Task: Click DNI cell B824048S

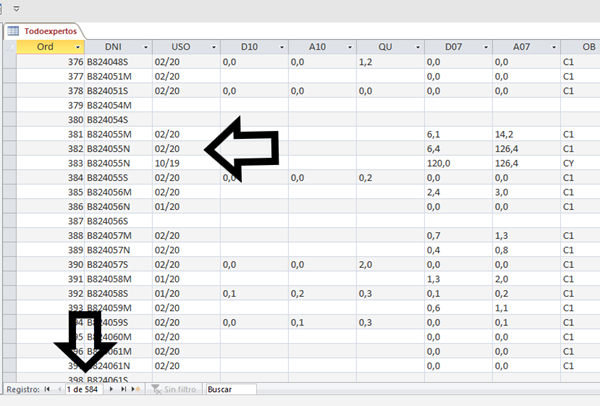Action: click(x=119, y=62)
